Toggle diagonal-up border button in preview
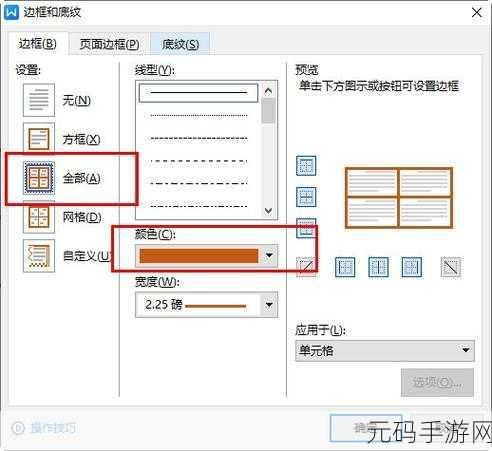This screenshot has height=451, width=492. [x=306, y=267]
